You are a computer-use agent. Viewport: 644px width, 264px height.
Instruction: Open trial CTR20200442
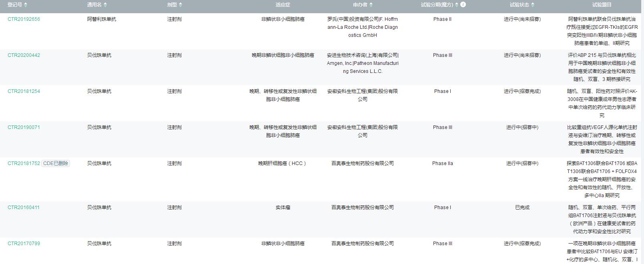24,55
